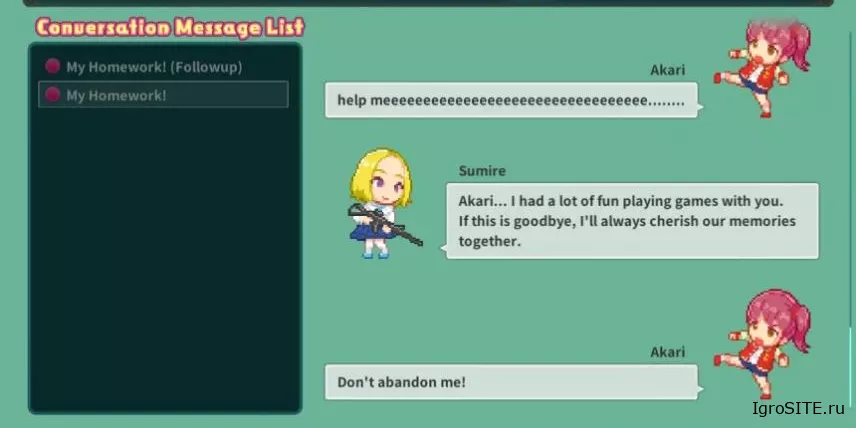Screen dimensions: 856x428
Task: Click Sumire's goodbye message bubble
Action: tap(632, 221)
